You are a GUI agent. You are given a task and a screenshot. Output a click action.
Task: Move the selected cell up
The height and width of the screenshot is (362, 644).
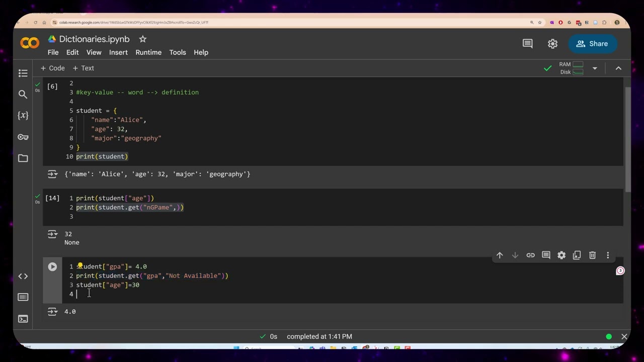coord(500,255)
